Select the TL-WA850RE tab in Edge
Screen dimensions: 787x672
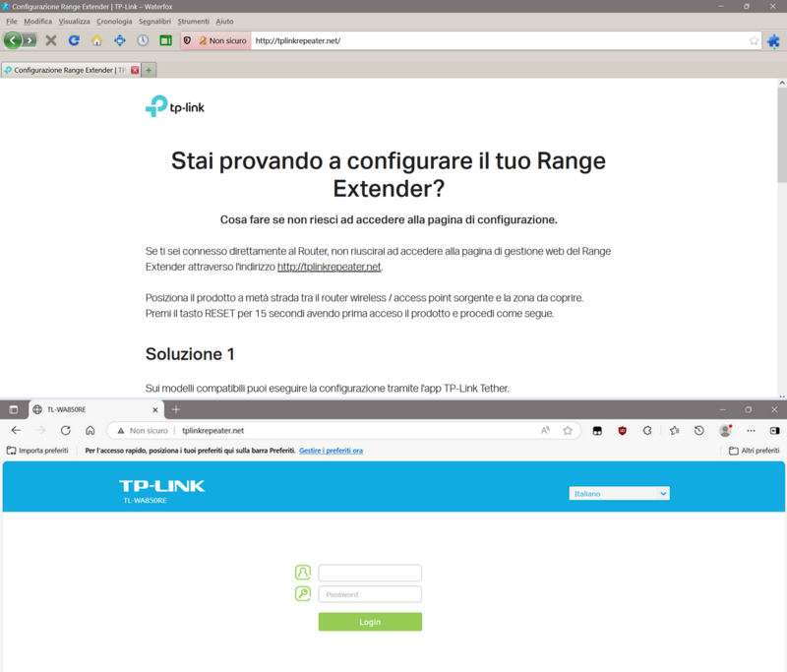[x=95, y=409]
